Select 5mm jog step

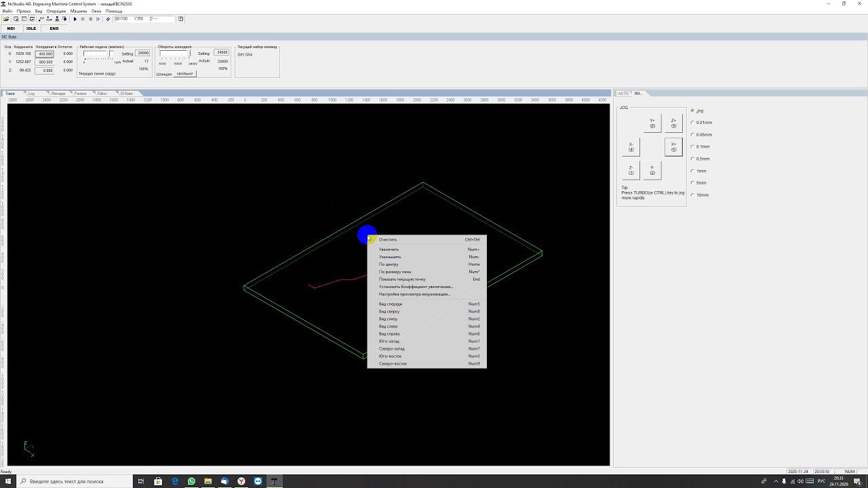(x=698, y=183)
